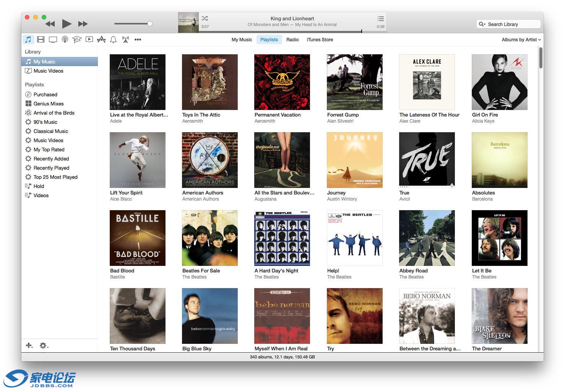Screen dimensions: 565x392
Task: Open the Movies library icon
Action: coord(41,39)
